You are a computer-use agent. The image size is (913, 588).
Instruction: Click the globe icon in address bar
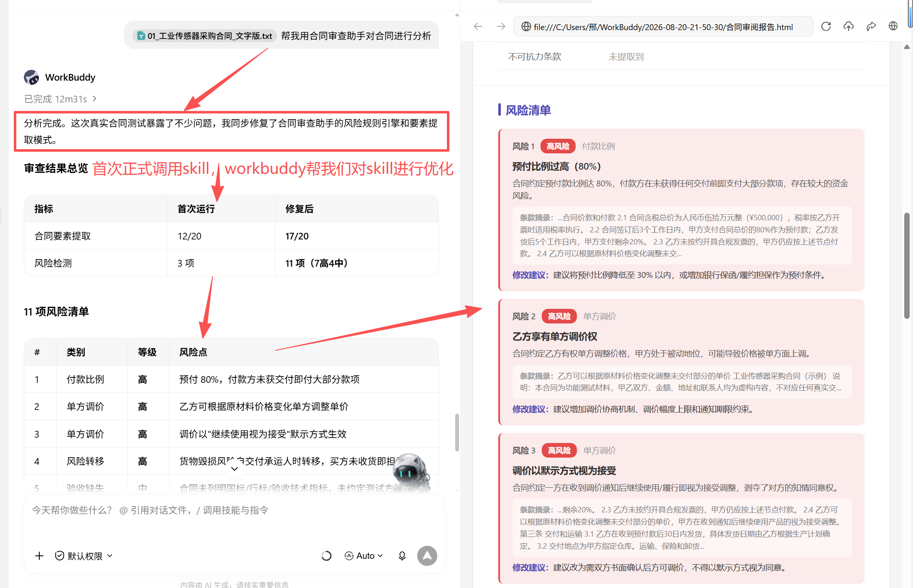coord(526,27)
